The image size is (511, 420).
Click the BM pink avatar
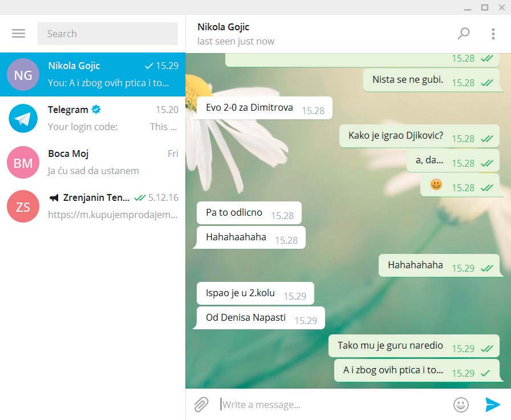pyautogui.click(x=23, y=163)
